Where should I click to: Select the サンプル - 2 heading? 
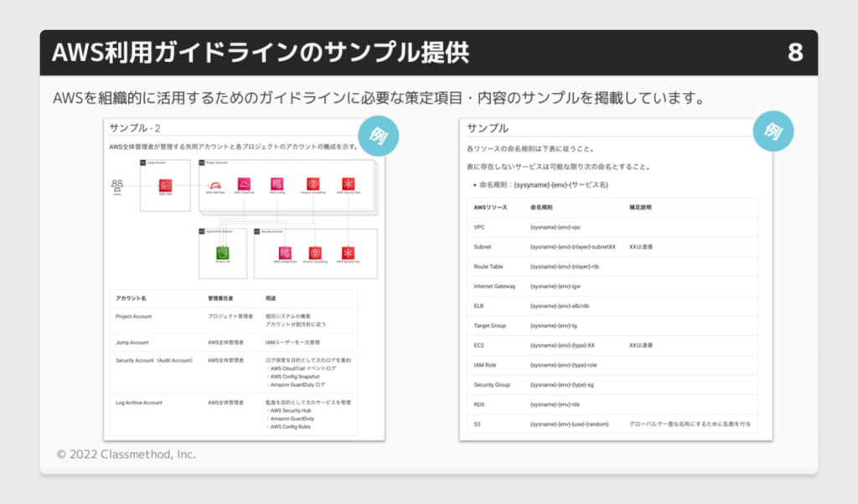pos(134,128)
